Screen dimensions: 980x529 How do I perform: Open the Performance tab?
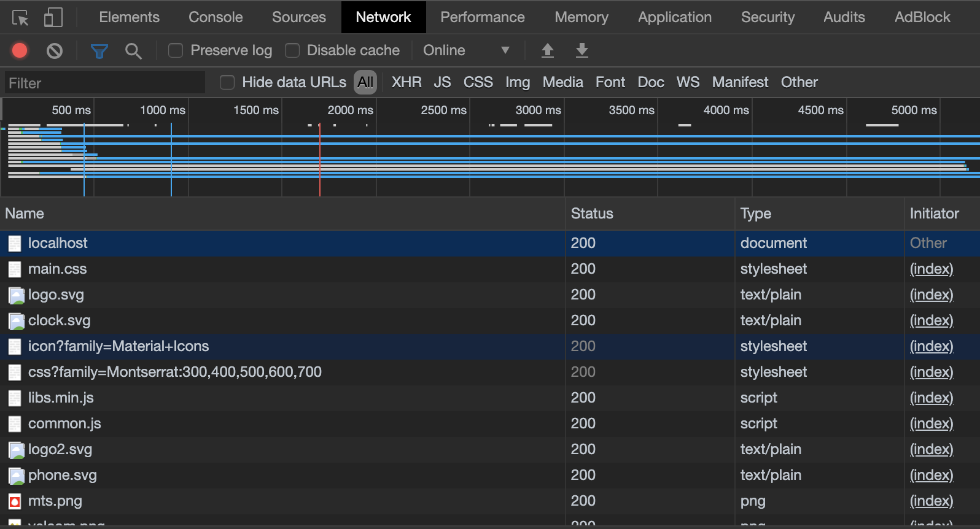click(483, 17)
